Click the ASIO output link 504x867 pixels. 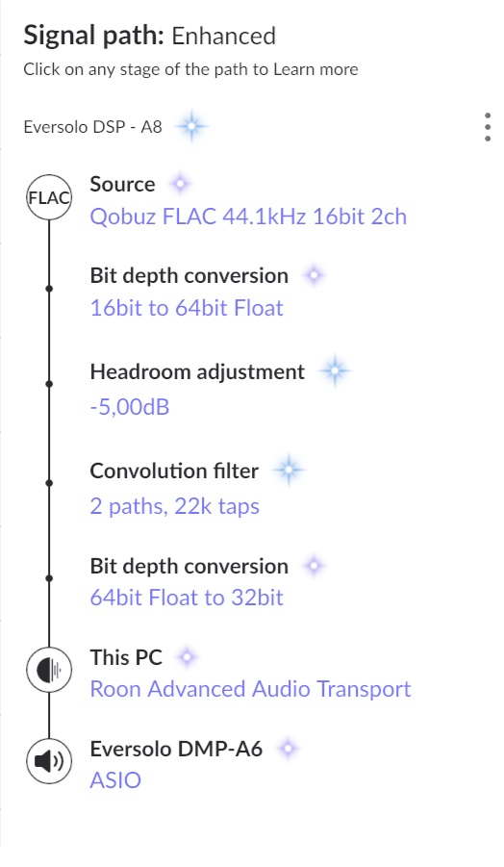(x=115, y=780)
